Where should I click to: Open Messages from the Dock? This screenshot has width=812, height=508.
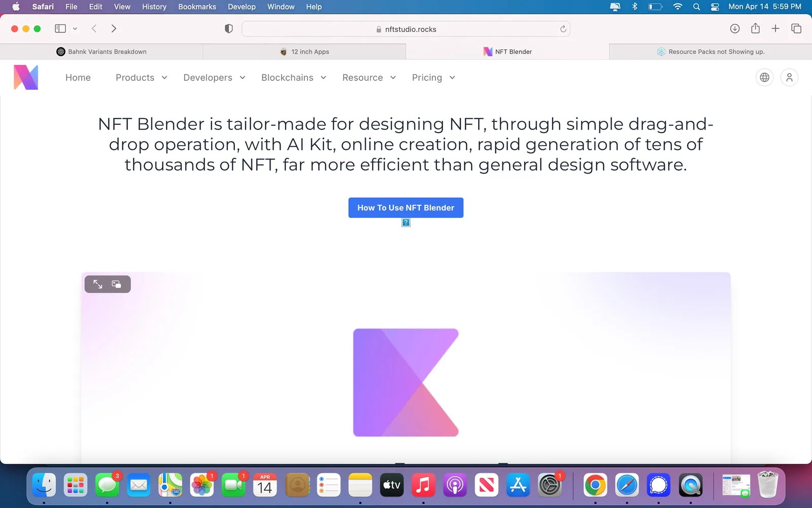tap(107, 485)
